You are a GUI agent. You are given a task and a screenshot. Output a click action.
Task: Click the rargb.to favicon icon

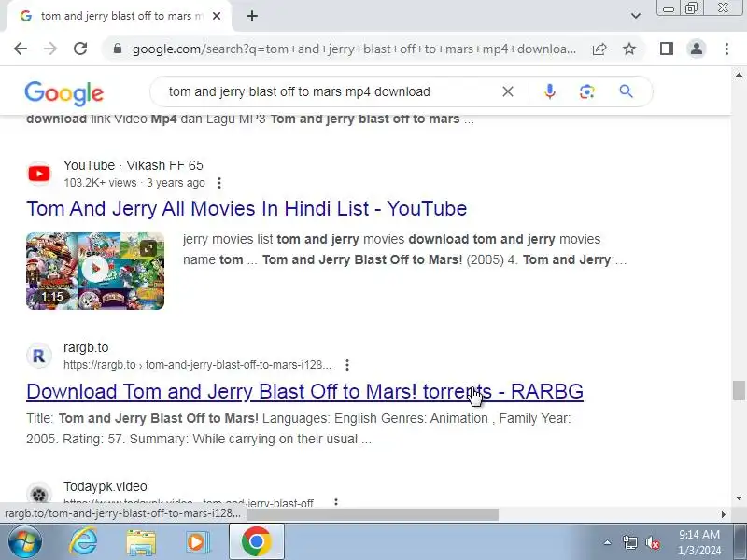coord(39,356)
